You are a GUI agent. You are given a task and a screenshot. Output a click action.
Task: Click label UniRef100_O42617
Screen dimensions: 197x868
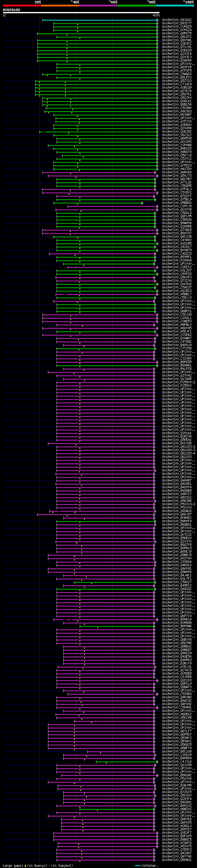tap(176, 247)
